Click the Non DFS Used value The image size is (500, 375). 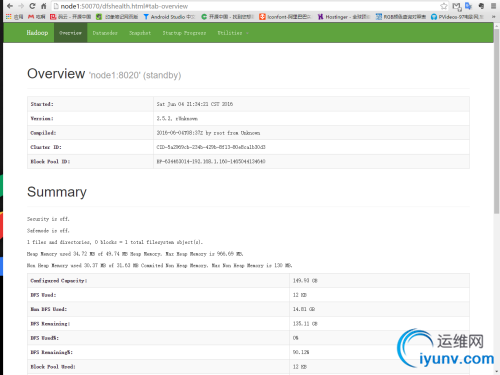(x=304, y=309)
